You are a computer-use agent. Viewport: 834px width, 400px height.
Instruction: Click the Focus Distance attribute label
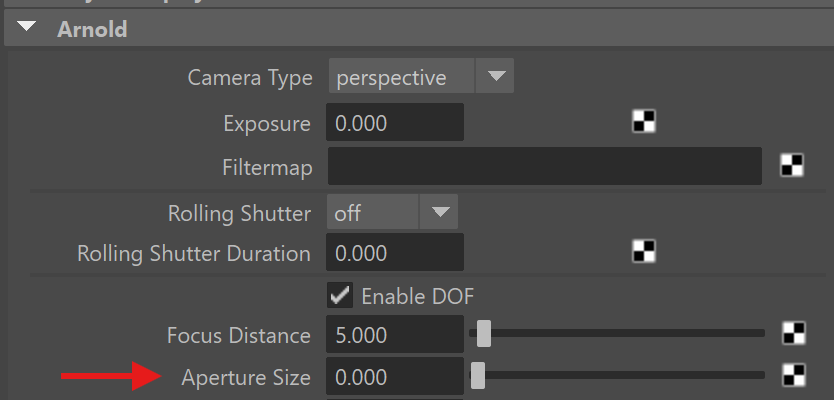pos(239,335)
